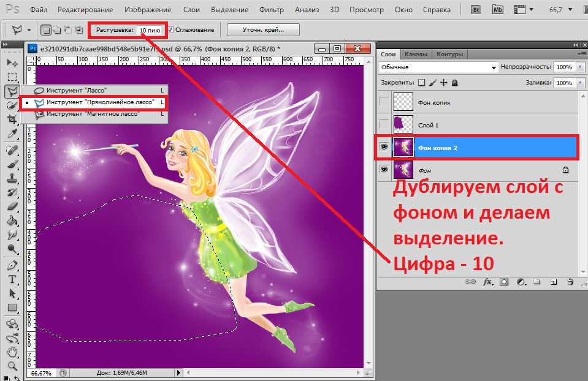The width and height of the screenshot is (588, 381).
Task: Open the blend mode dropdown Обычные
Action: (x=438, y=67)
